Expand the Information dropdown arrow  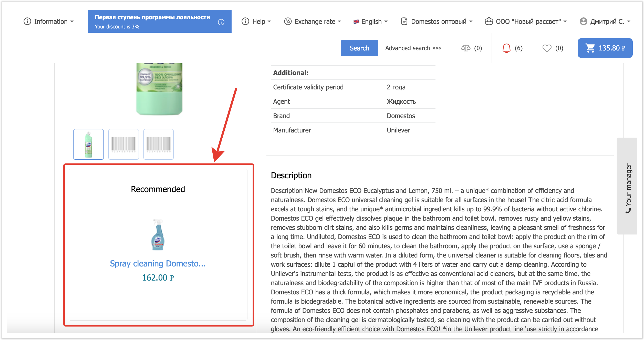coord(72,22)
